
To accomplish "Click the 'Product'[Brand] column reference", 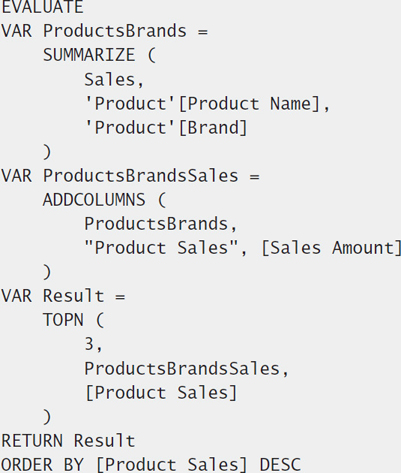I will click(166, 128).
